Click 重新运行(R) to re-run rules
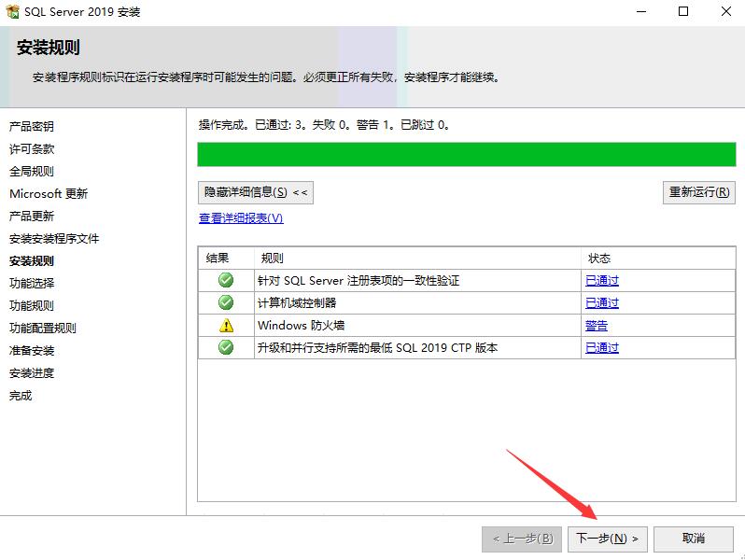 pos(699,192)
